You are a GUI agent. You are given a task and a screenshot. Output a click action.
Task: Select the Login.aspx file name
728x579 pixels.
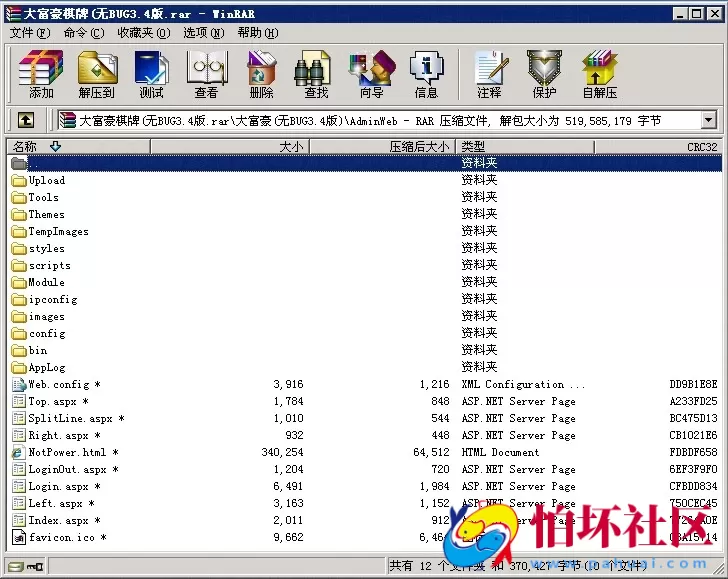click(64, 487)
